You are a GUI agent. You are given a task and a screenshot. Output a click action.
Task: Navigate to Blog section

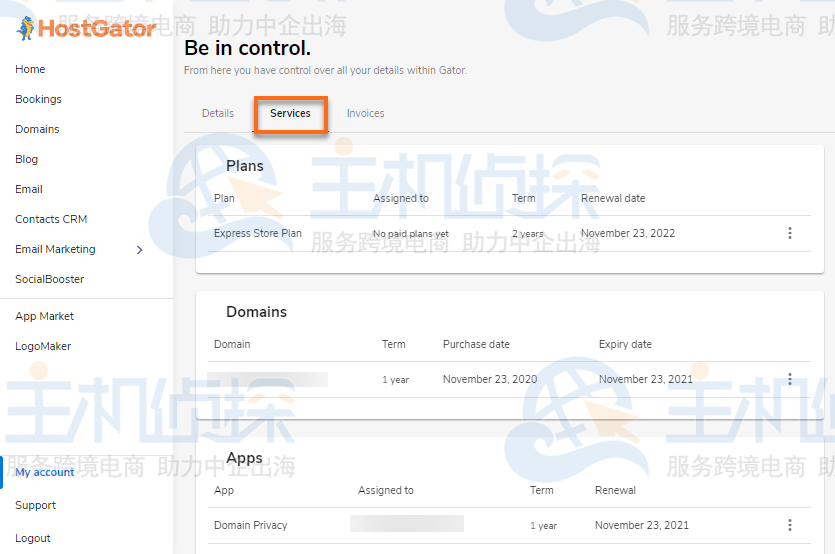tap(27, 159)
